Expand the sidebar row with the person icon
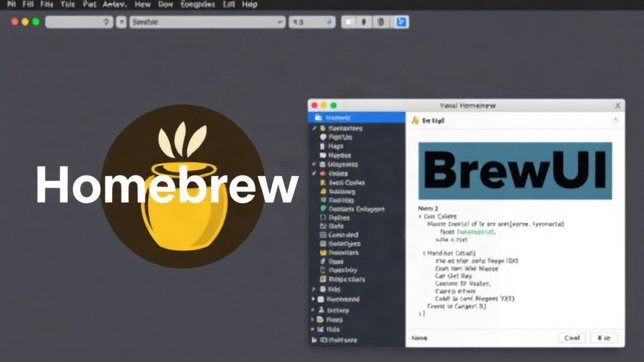This screenshot has width=644, height=362. tap(313, 310)
